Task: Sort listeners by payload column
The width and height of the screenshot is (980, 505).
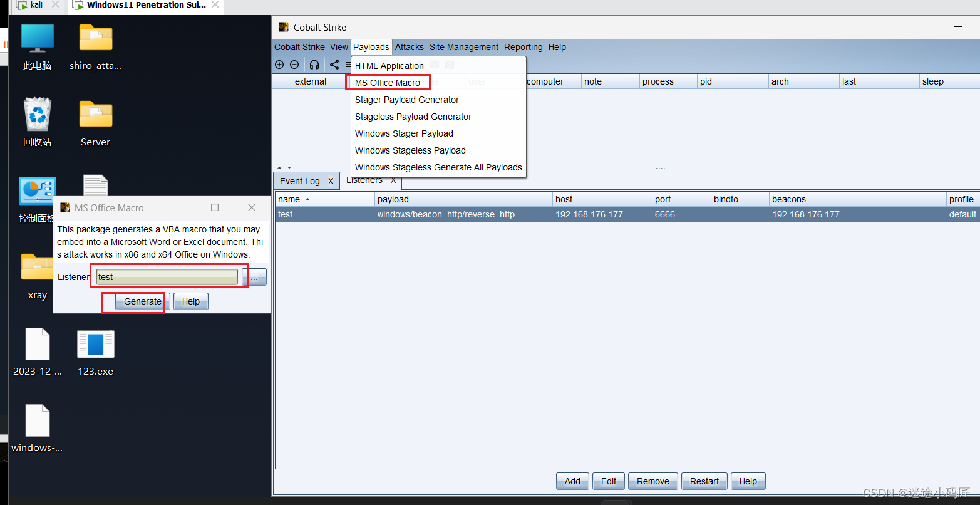Action: [x=463, y=199]
